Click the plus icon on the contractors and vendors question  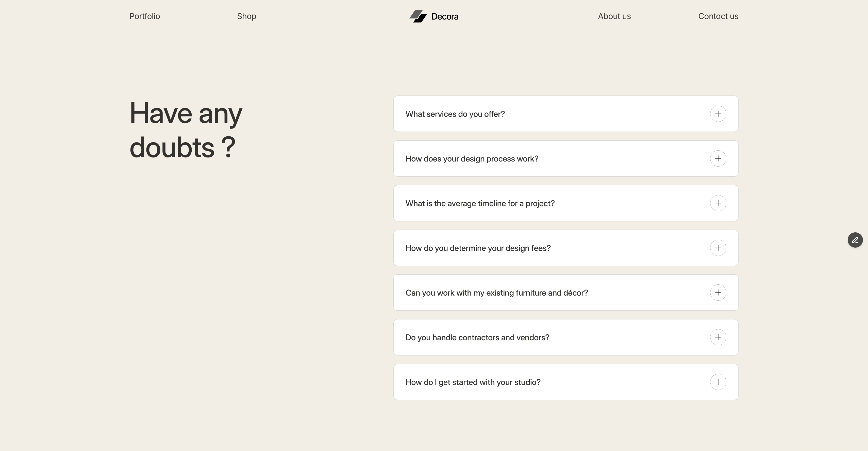click(719, 337)
